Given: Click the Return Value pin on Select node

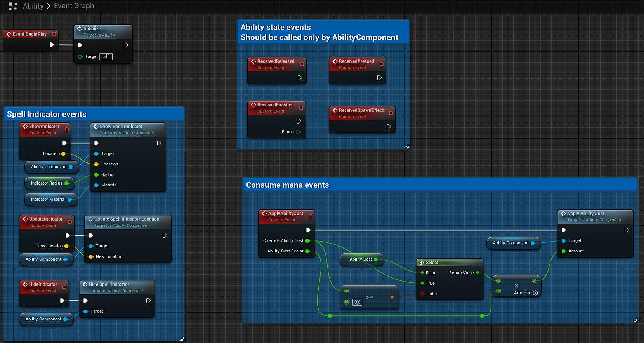Looking at the screenshot, I should [477, 273].
